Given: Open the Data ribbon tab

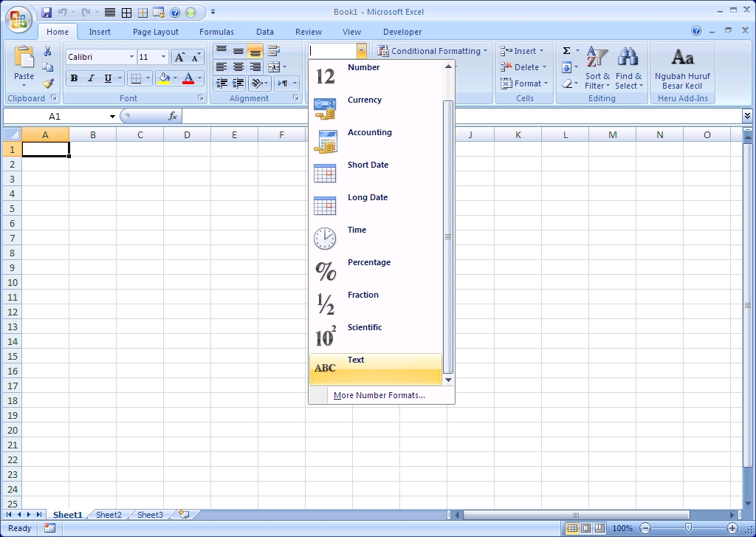Looking at the screenshot, I should tap(265, 32).
